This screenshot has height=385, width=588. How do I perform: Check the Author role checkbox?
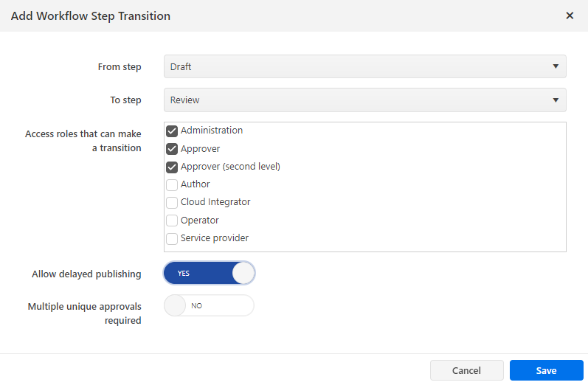coord(172,185)
